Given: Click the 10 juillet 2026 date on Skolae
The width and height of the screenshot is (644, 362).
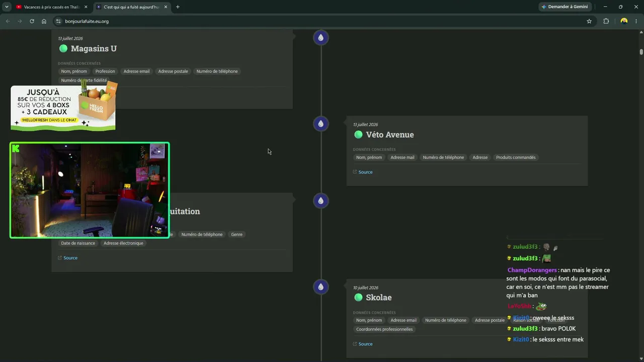Looking at the screenshot, I should coord(365,288).
